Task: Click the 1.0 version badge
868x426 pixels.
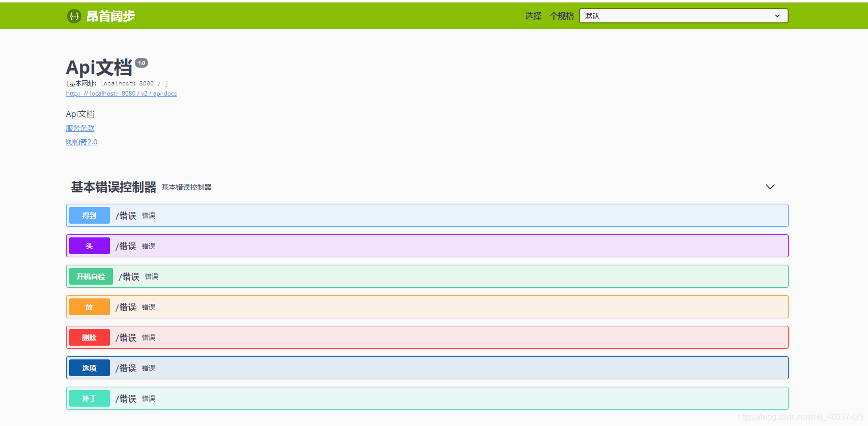Action: [141, 63]
